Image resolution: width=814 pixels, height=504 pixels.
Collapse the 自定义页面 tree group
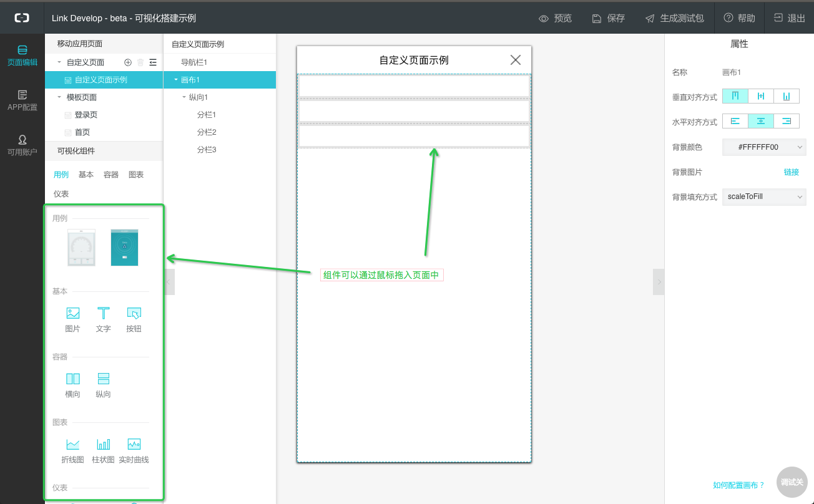59,62
